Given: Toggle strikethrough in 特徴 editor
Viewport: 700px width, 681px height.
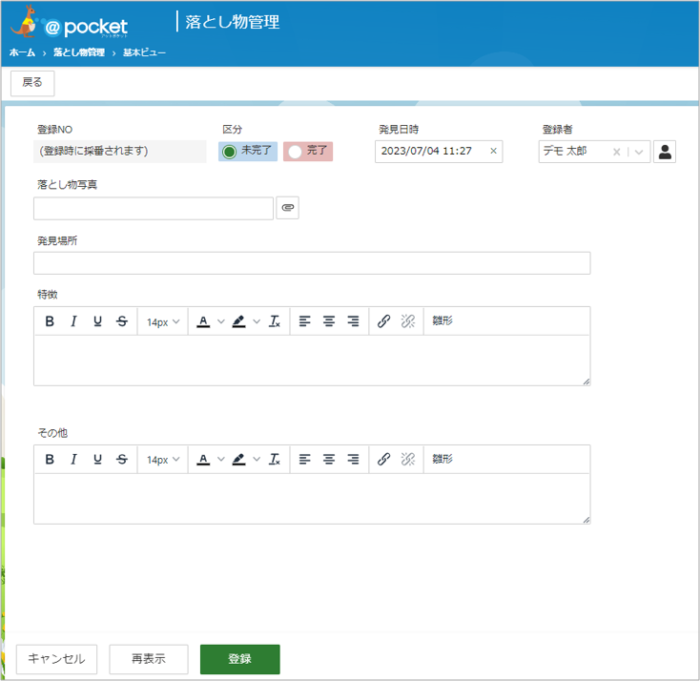Looking at the screenshot, I should click(122, 321).
